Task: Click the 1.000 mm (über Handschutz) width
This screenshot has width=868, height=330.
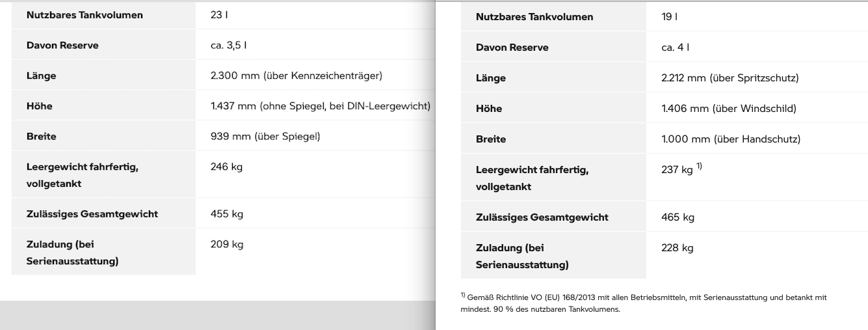Action: (730, 139)
